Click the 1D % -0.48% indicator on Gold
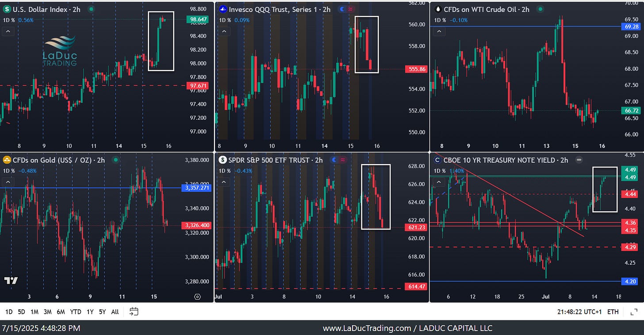This screenshot has width=644, height=335. coord(19,171)
